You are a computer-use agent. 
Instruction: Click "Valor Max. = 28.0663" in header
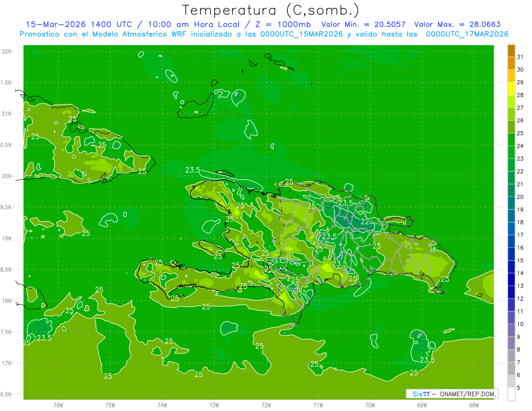[x=458, y=24]
